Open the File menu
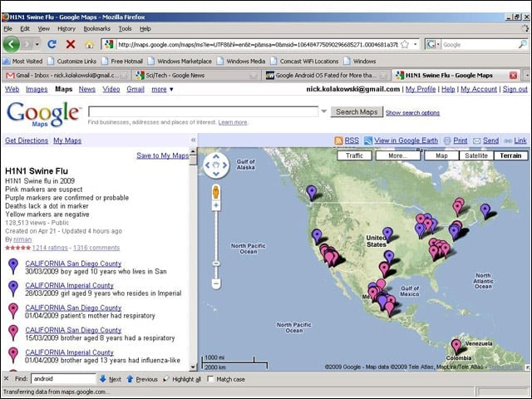532x399 pixels. 7,29
